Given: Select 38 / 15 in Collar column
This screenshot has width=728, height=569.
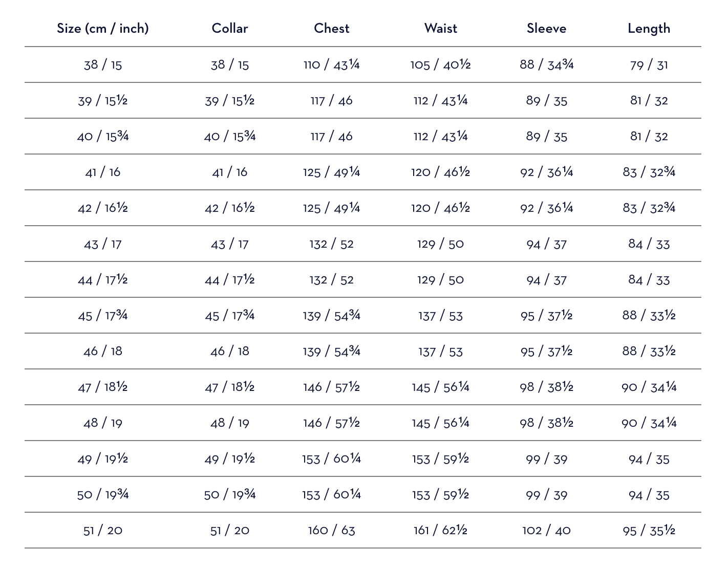Looking at the screenshot, I should pyautogui.click(x=230, y=65).
